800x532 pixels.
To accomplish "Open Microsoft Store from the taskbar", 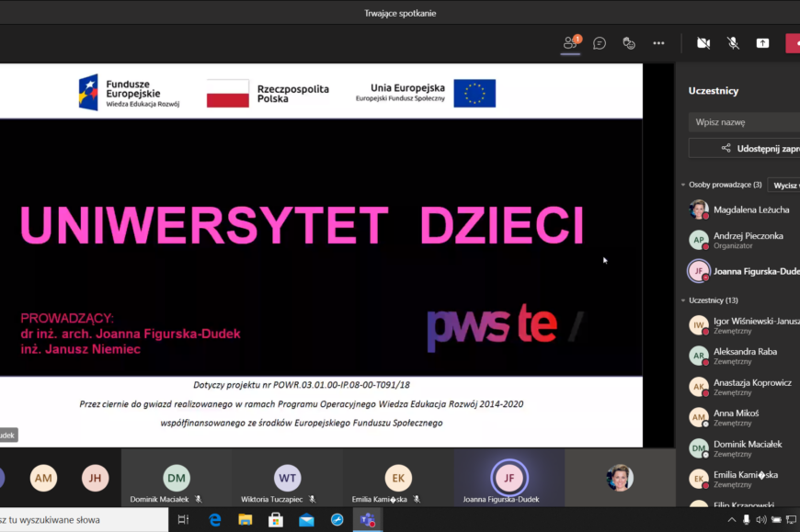I will pyautogui.click(x=276, y=520).
